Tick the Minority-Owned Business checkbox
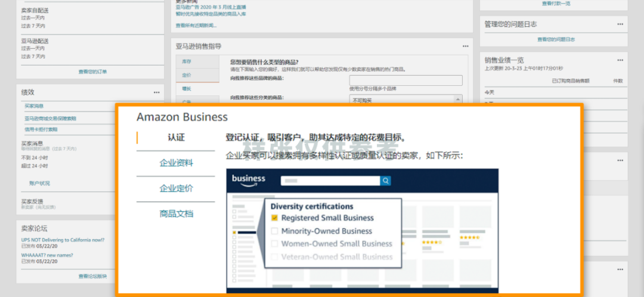 (274, 231)
